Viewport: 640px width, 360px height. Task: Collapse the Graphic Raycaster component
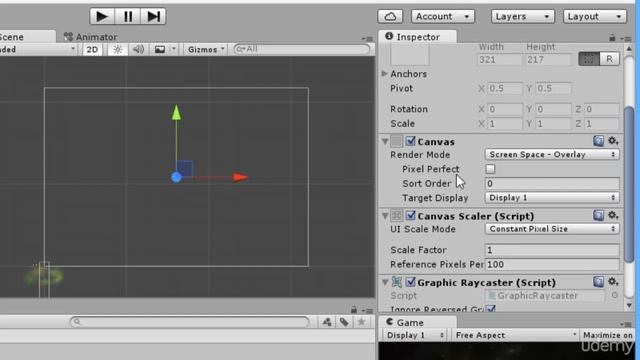[385, 282]
